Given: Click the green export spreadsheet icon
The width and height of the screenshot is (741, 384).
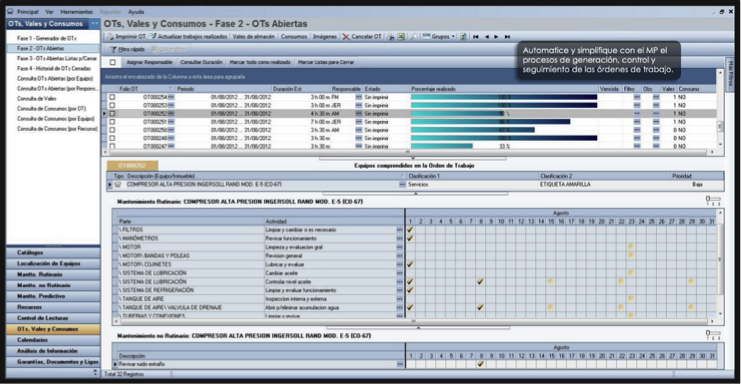Looking at the screenshot, I should point(401,36).
